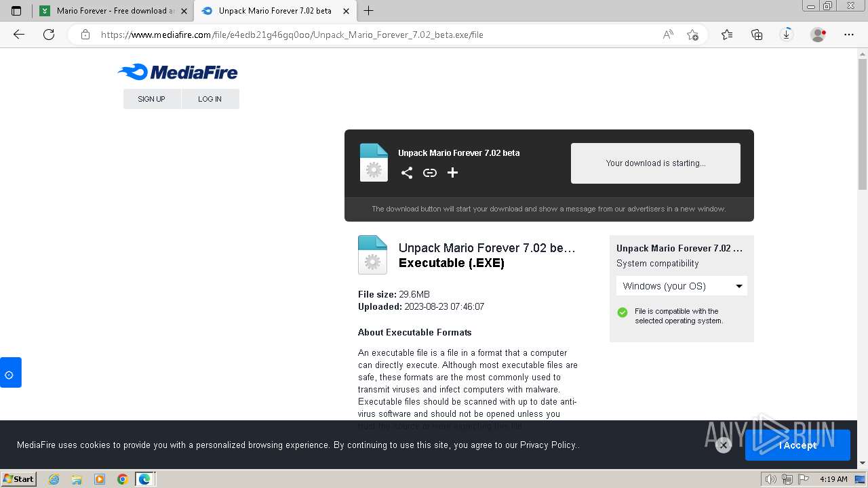Click the share icon in download card
Viewport: 868px width, 488px height.
pos(407,173)
